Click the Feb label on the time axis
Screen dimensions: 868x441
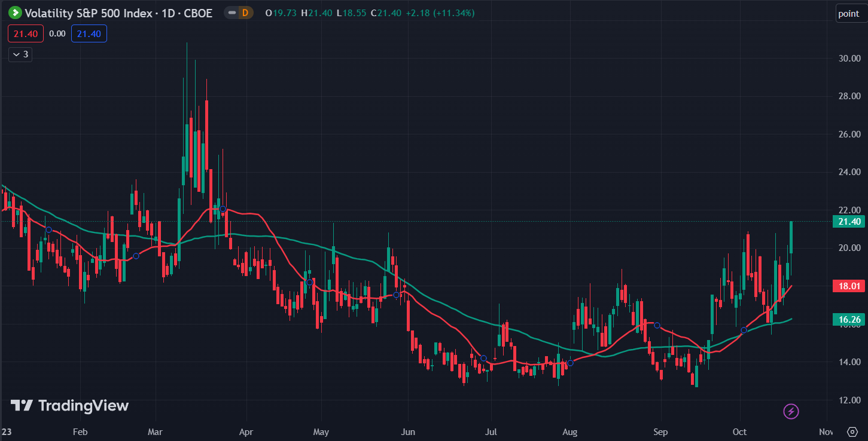point(80,431)
